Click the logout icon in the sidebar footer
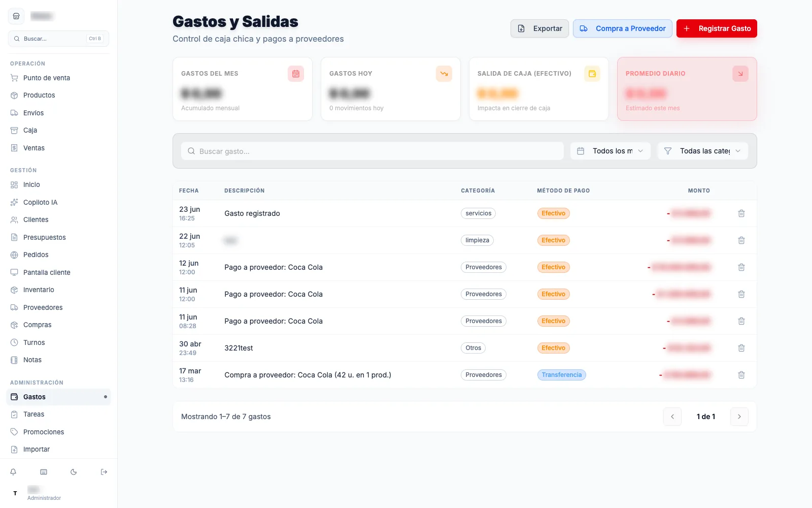Viewport: 812px width, 508px height. point(104,472)
